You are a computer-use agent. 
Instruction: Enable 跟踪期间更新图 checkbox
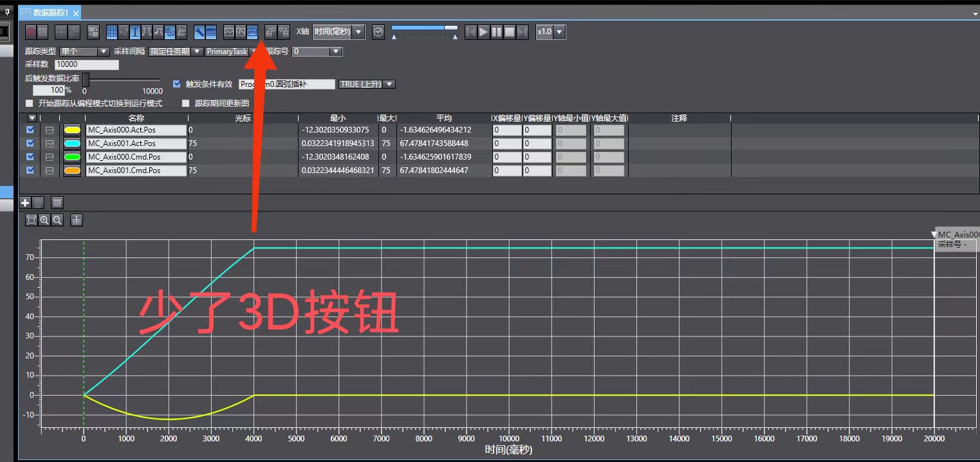(x=186, y=103)
